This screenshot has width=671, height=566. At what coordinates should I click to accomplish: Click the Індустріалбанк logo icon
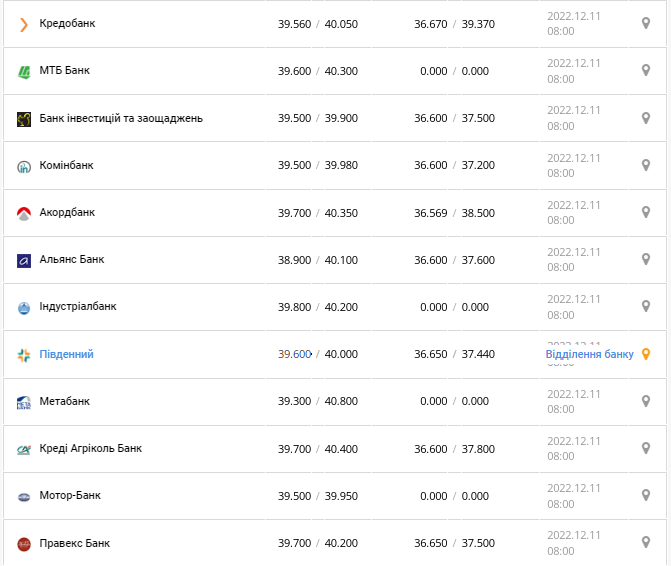(x=24, y=308)
